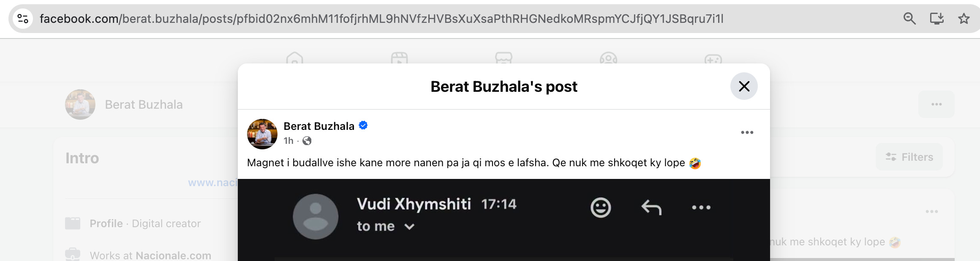Click the reply arrow icon in email
This screenshot has width=980, height=261.
[651, 208]
